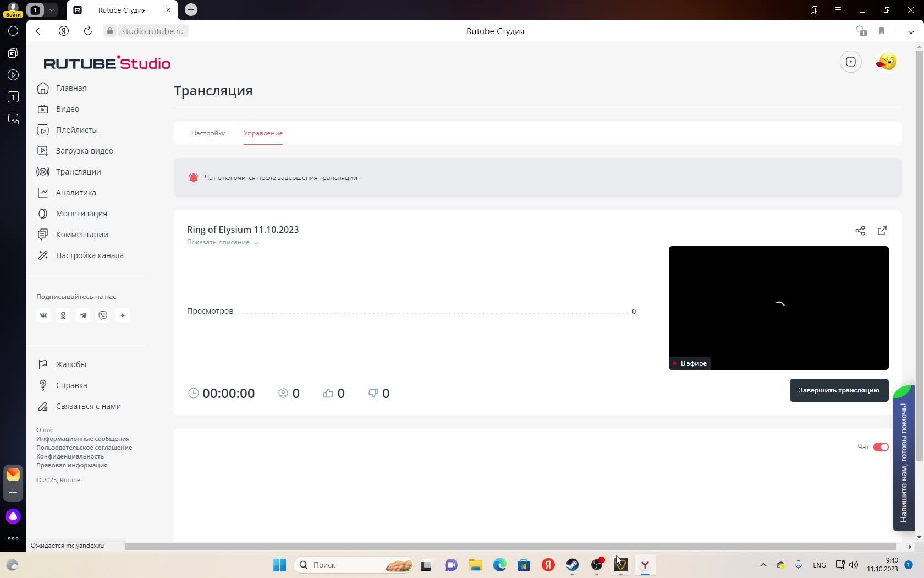Click the create new video plus icon
Screen dimensions: 924x578
pos(851,62)
